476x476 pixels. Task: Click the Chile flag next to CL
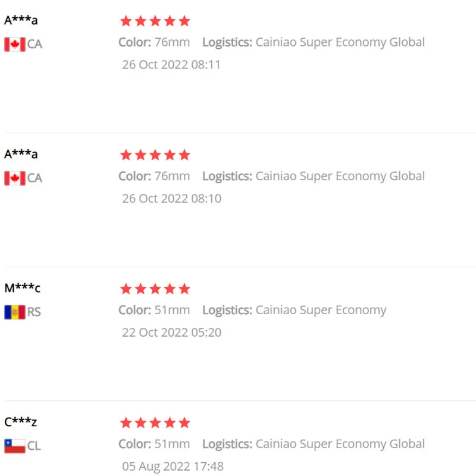tap(15, 446)
